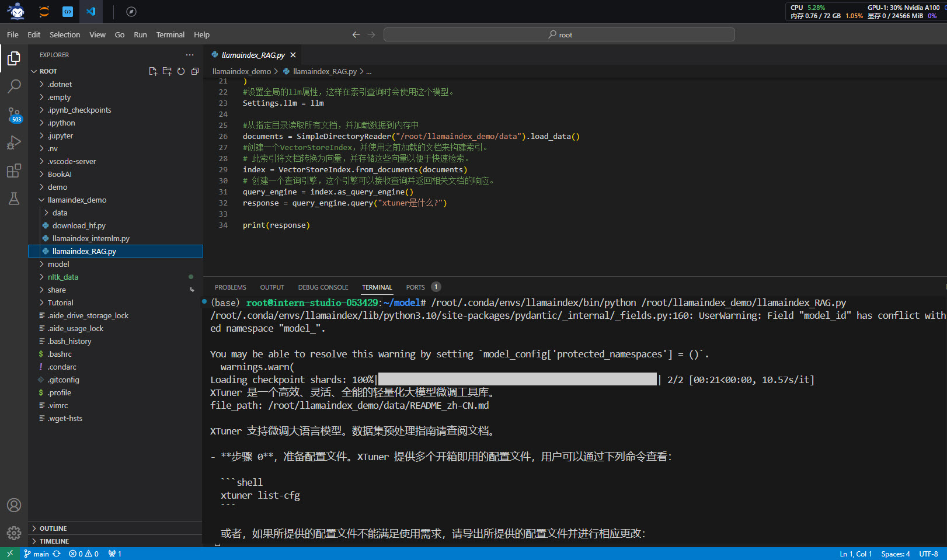Click the platform logo at top left

(16, 11)
